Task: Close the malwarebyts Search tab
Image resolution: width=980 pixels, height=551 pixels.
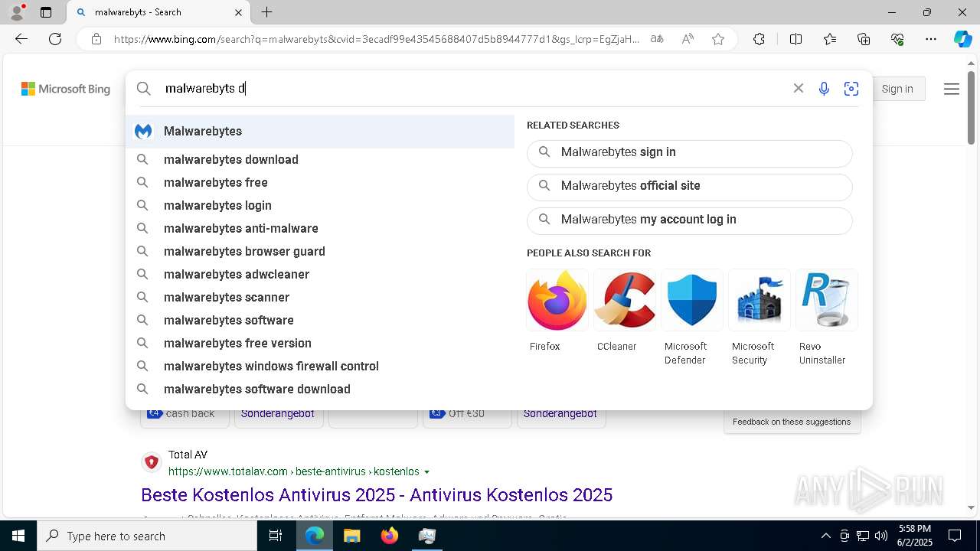Action: coord(238,12)
